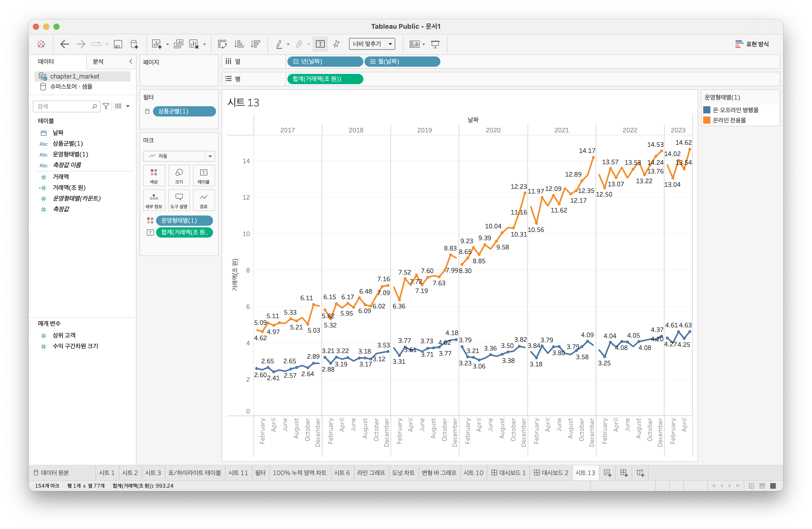
Task: Click the Presentation mode icon
Action: (x=435, y=44)
